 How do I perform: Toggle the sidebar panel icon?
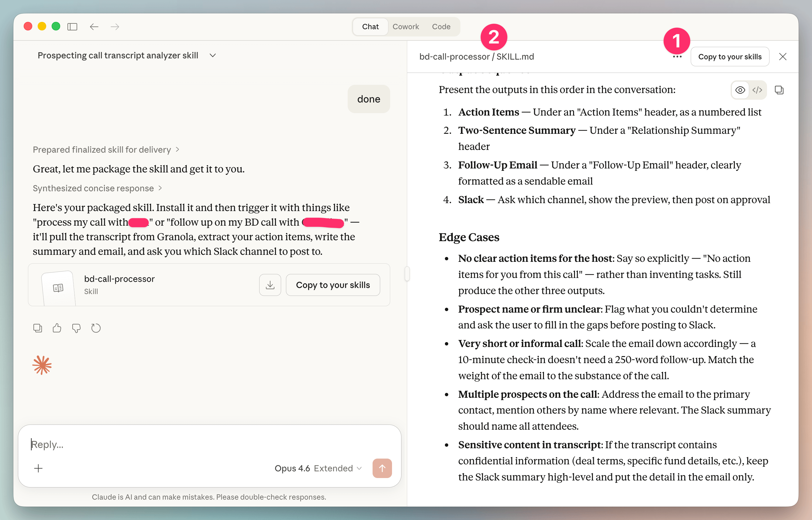coord(72,26)
